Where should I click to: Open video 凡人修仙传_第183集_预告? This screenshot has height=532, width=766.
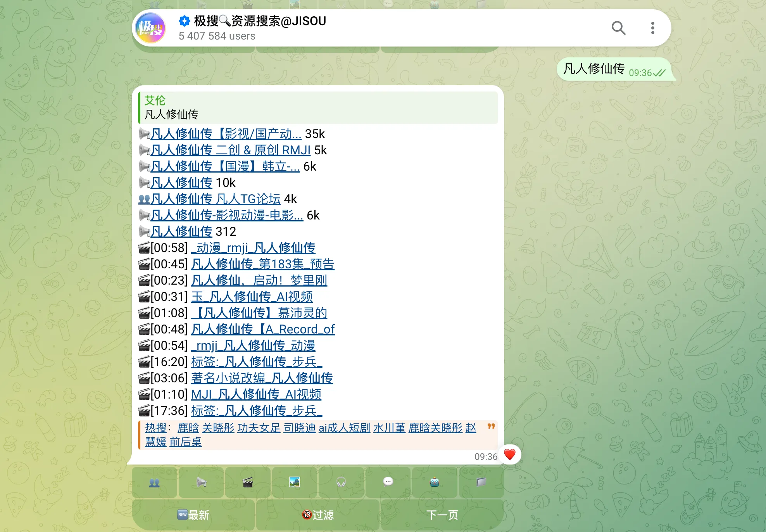262,264
